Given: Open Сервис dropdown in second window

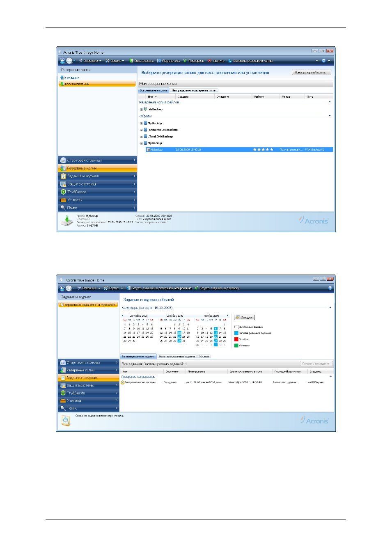Looking at the screenshot, I should tap(114, 288).
